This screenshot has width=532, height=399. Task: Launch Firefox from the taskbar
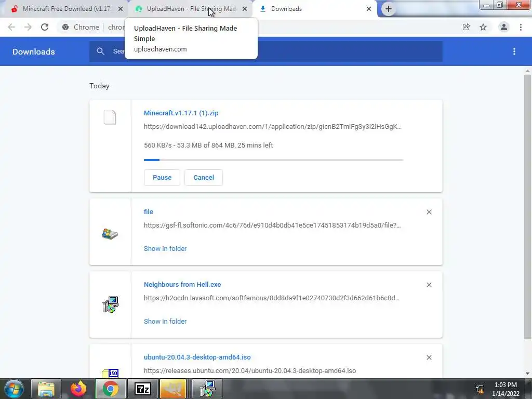coord(78,389)
